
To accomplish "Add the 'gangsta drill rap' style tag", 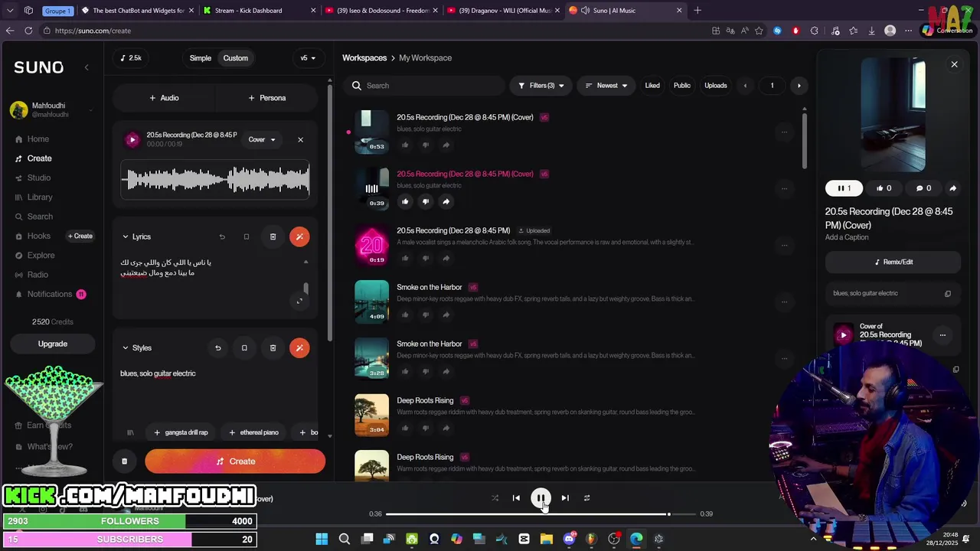I will coord(181,432).
